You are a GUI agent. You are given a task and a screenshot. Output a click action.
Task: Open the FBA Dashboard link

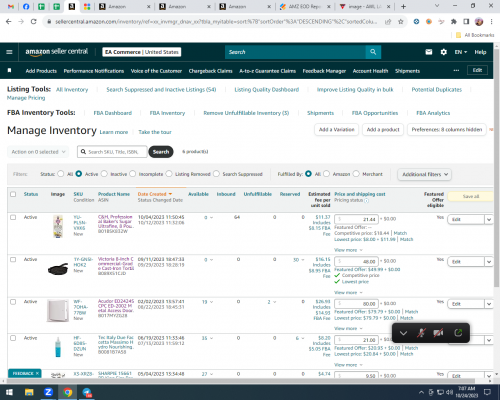[113, 113]
